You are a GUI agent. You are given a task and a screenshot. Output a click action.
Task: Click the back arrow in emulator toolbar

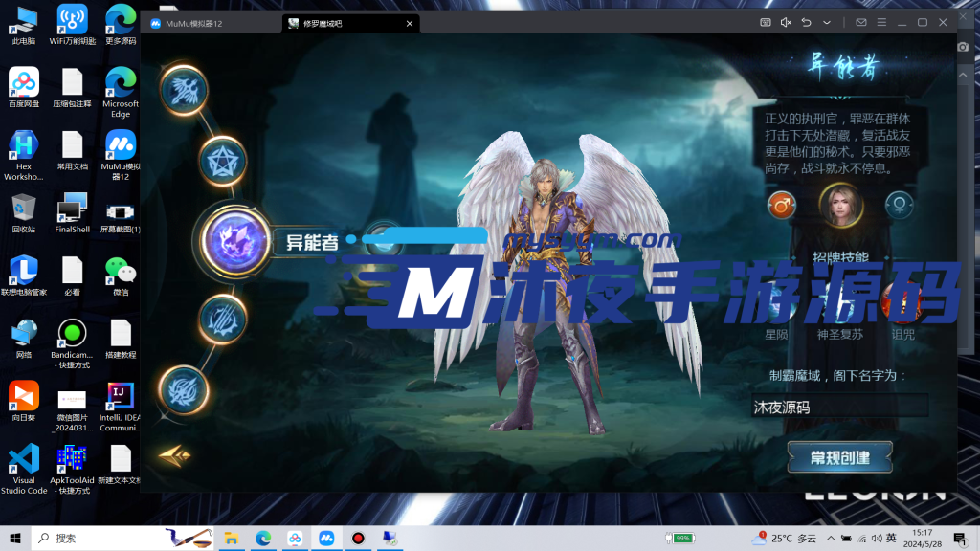pyautogui.click(x=807, y=20)
